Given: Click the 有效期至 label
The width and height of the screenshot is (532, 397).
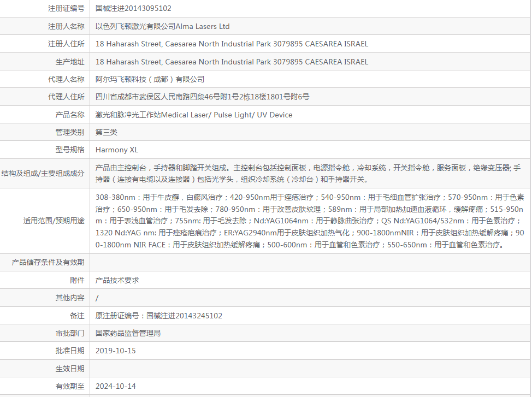Looking at the screenshot, I should coord(70,386).
